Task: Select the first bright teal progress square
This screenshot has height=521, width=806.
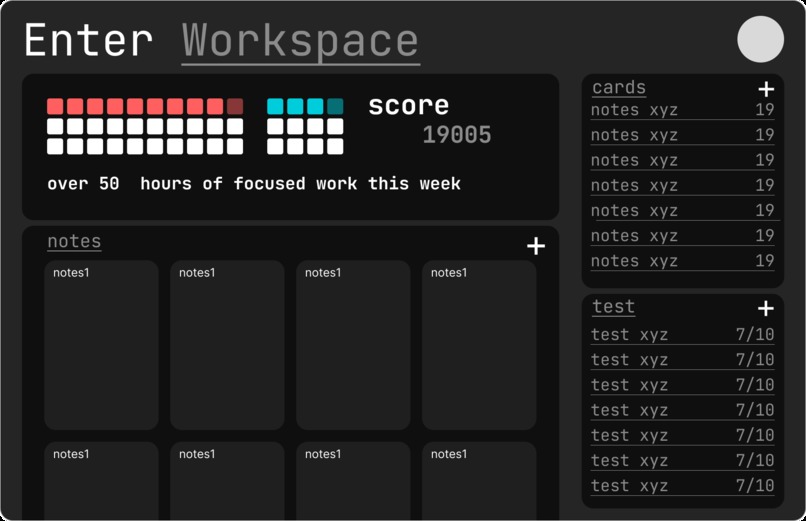Action: (x=275, y=106)
